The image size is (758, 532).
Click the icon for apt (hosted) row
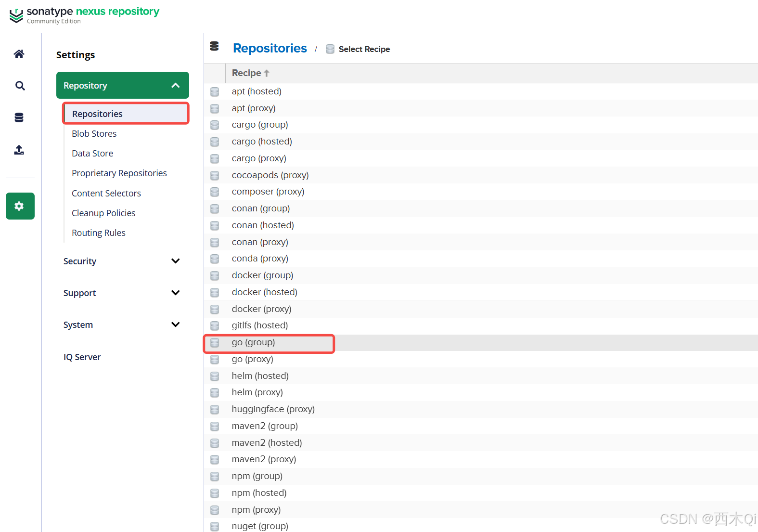click(x=215, y=91)
